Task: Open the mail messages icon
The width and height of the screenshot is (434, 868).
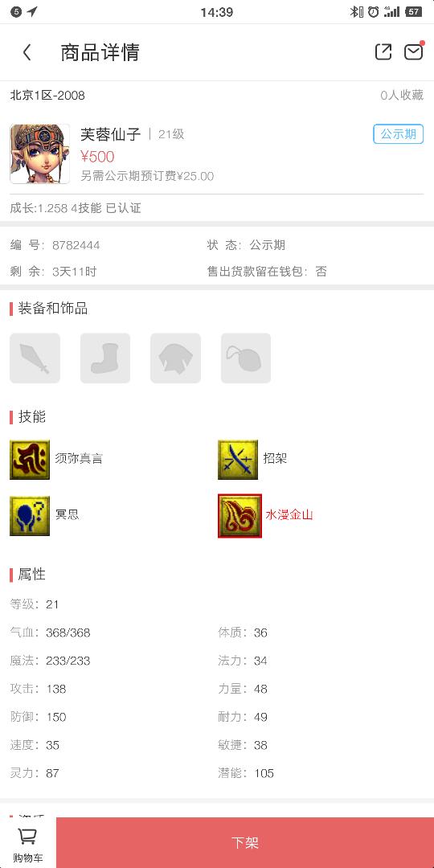Action: pyautogui.click(x=414, y=51)
